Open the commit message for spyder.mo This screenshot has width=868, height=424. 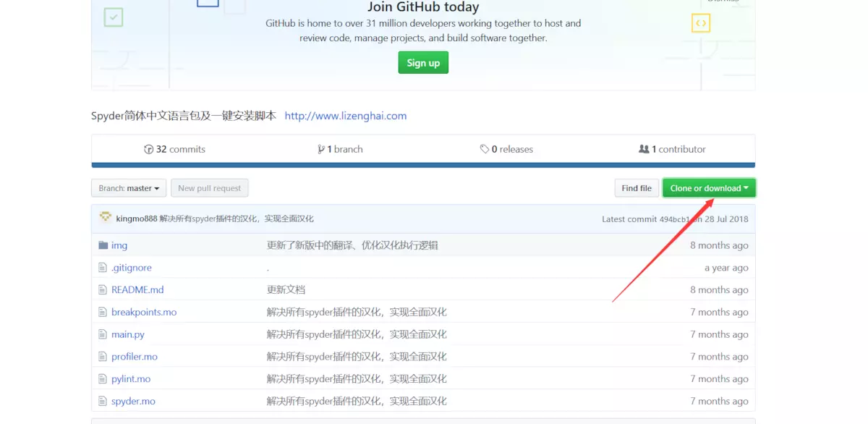[357, 401]
